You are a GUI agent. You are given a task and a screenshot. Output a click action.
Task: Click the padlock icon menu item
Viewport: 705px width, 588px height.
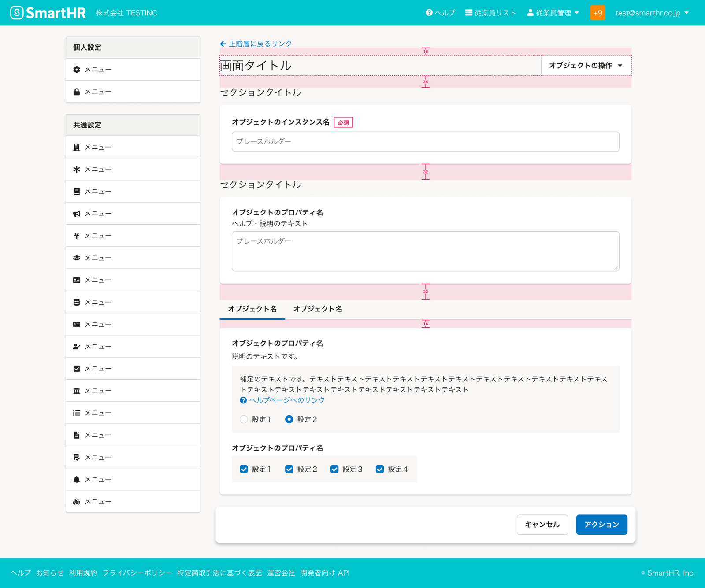(77, 92)
